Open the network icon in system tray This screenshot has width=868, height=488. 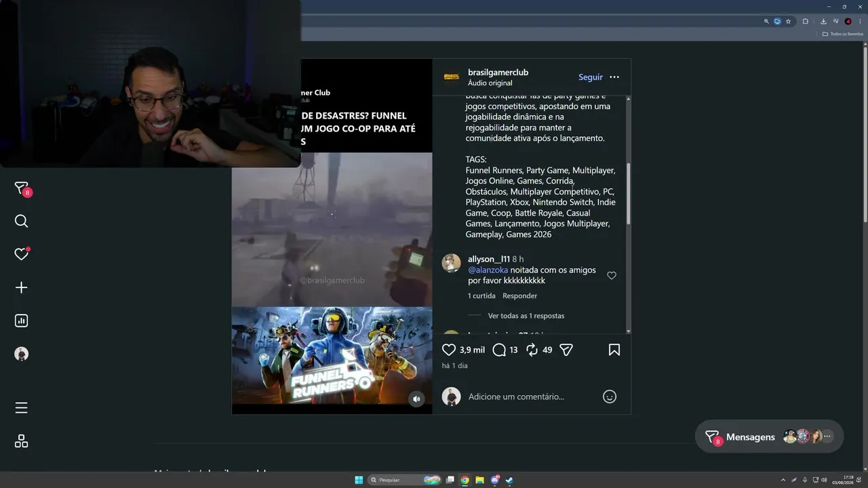click(814, 480)
